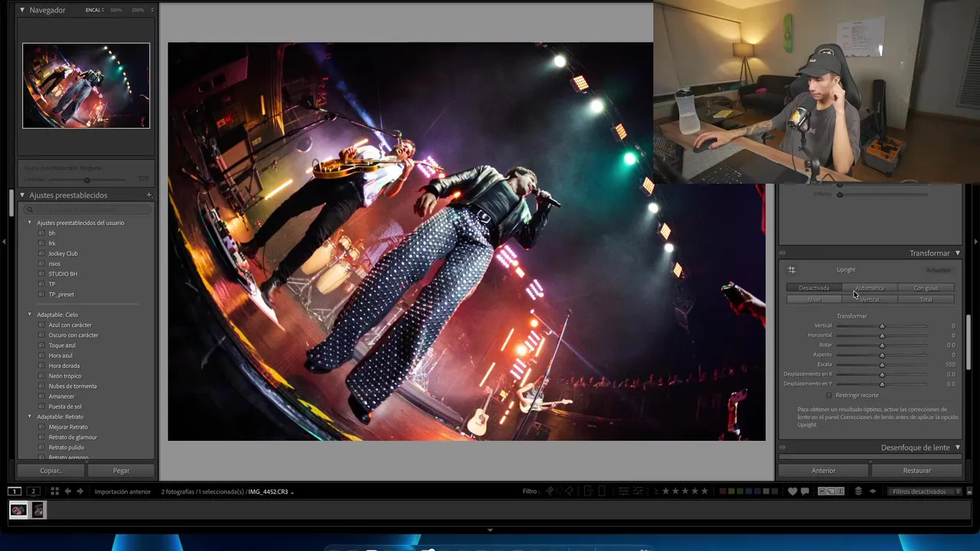Screen dimensions: 980x551
Task: Go to previous photo with the back arrow
Action: (x=67, y=491)
